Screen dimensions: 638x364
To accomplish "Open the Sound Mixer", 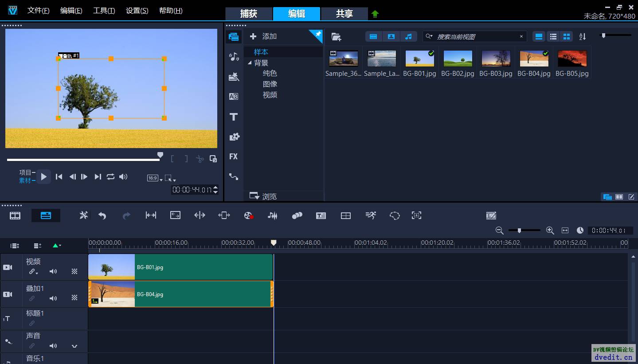I will (273, 215).
